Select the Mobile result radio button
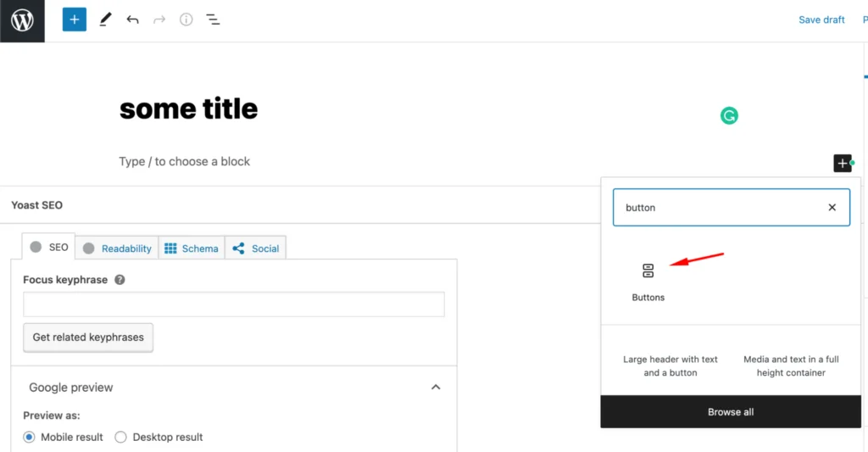 30,437
